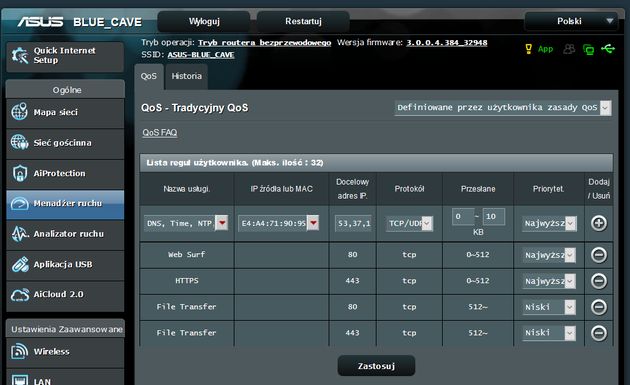Click the service name input field
630x385 pixels.
pos(180,223)
